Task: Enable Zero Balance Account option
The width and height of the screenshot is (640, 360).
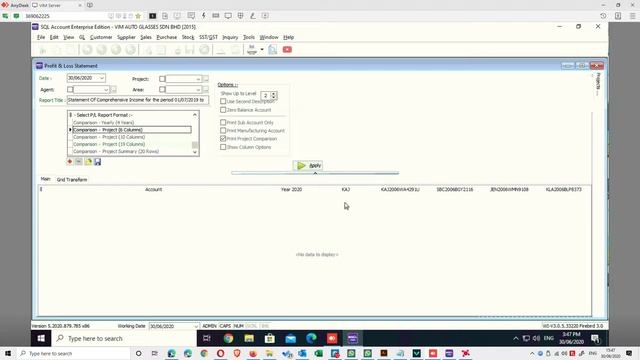Action: pos(223,110)
